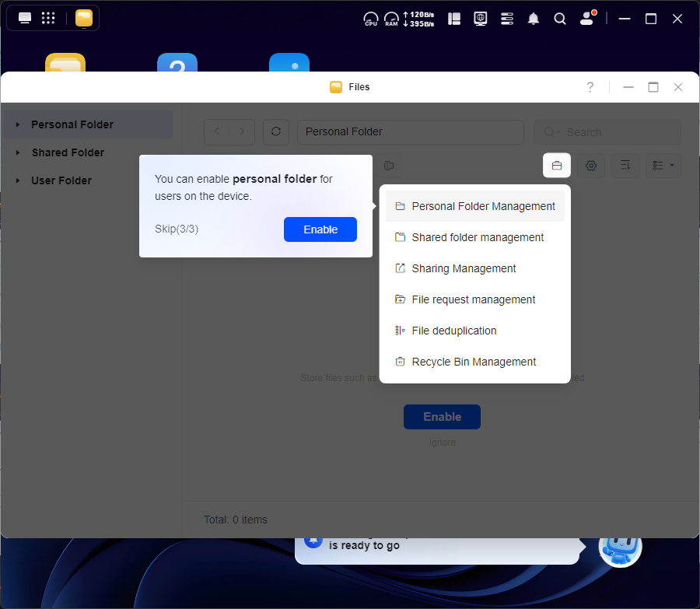Refresh the Personal Folder listing
The width and height of the screenshot is (700, 609).
click(275, 132)
